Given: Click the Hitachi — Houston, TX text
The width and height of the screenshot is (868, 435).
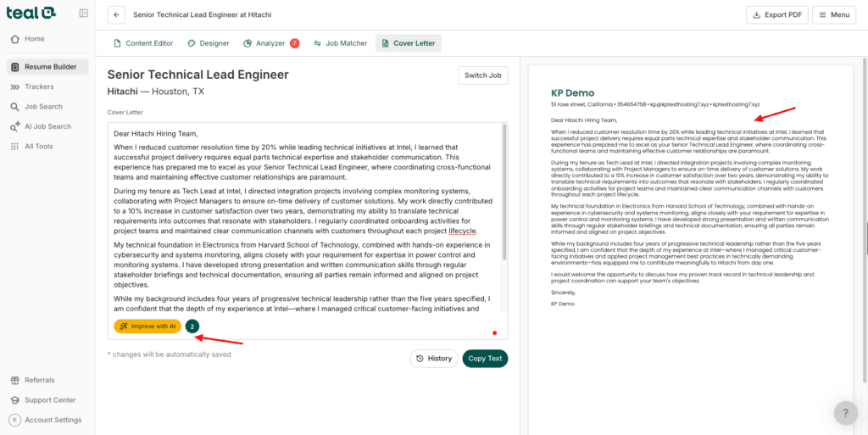Looking at the screenshot, I should click(156, 92).
